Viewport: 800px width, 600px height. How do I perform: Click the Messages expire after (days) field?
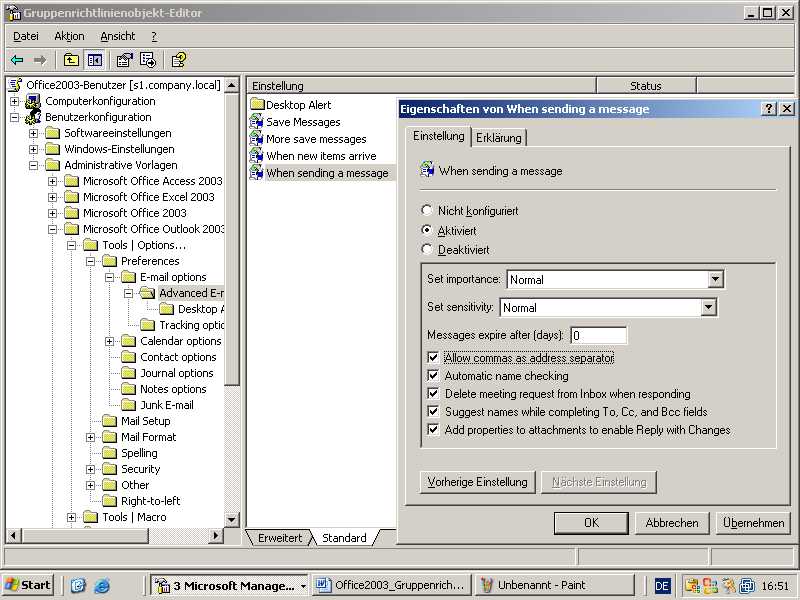pyautogui.click(x=598, y=335)
